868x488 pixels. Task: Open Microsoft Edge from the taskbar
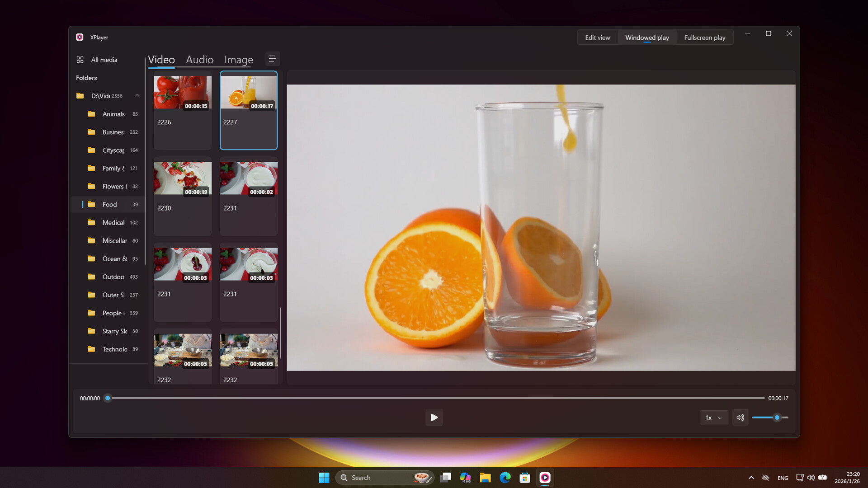click(505, 478)
